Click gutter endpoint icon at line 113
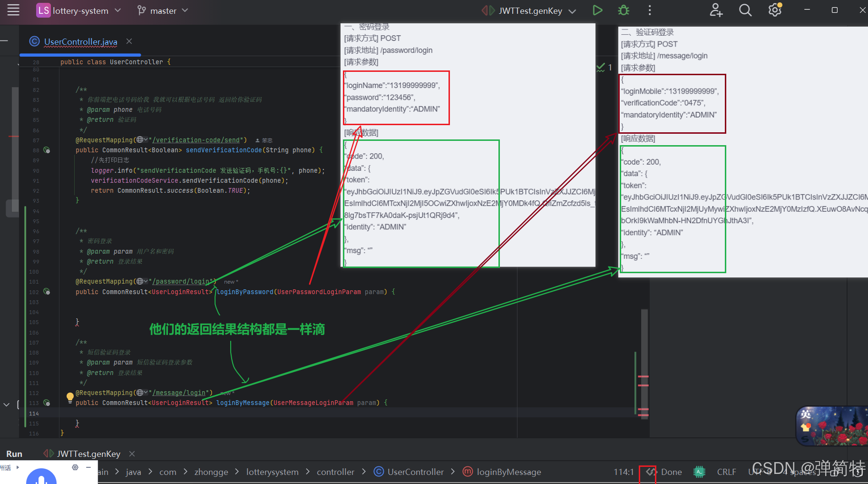 [47, 403]
